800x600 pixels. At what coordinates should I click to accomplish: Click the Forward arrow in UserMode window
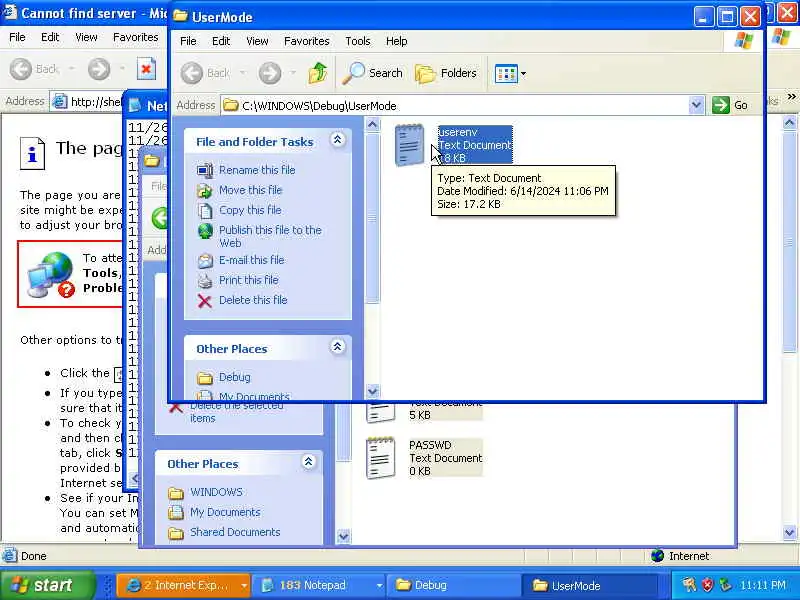pos(270,73)
